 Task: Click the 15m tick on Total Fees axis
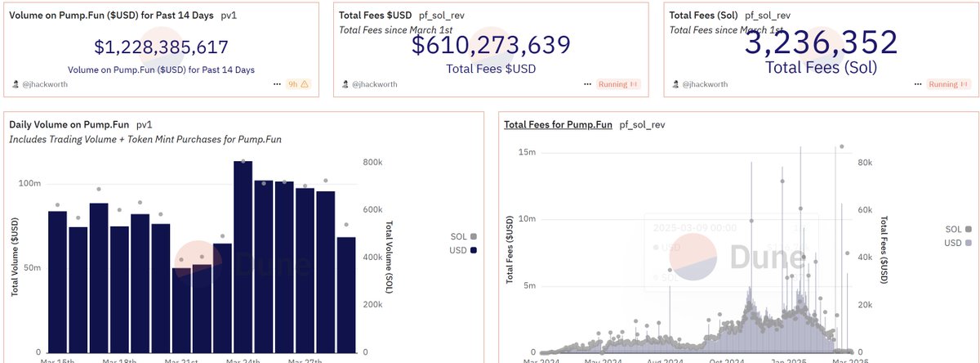[527, 153]
